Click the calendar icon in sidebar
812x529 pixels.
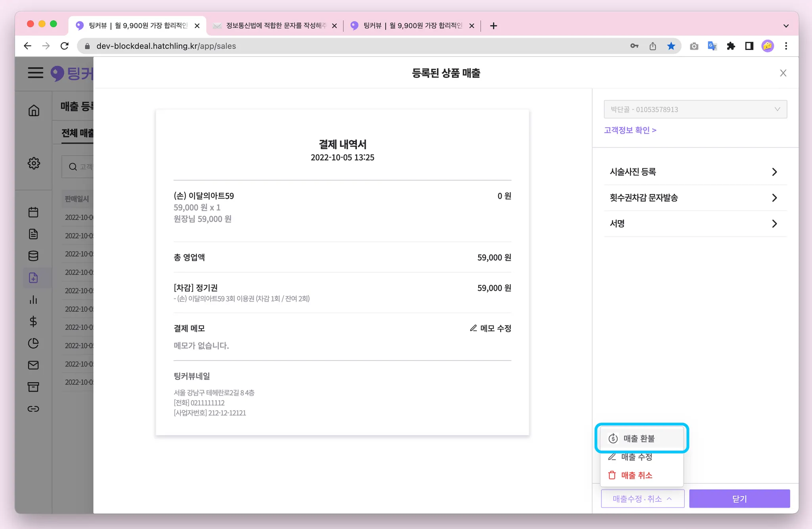tap(33, 212)
